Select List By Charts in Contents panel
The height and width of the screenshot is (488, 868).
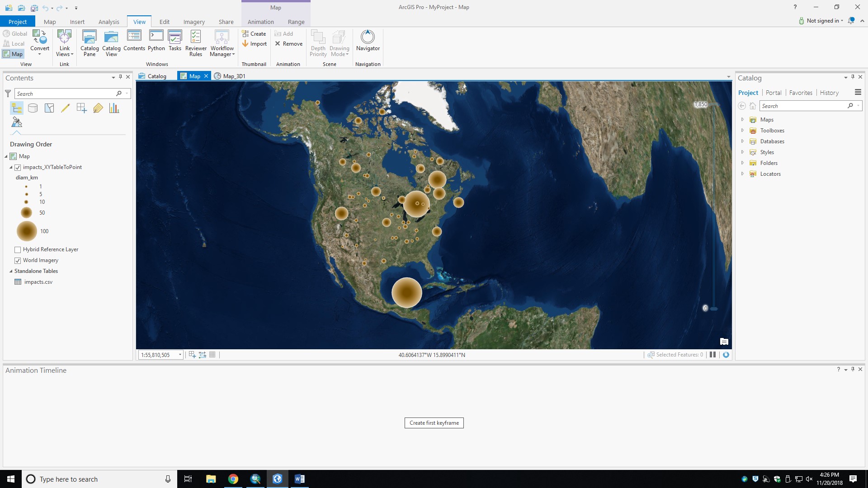pyautogui.click(x=114, y=108)
